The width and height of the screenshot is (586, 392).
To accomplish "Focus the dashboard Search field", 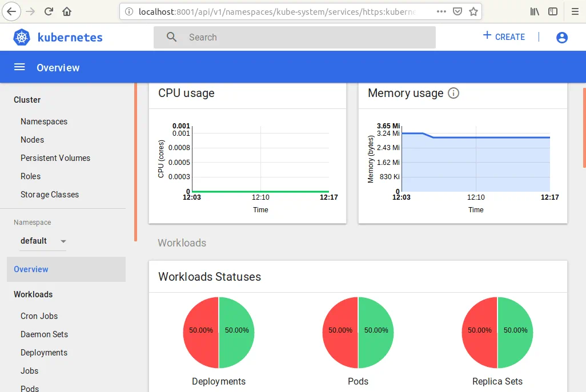I will click(303, 38).
